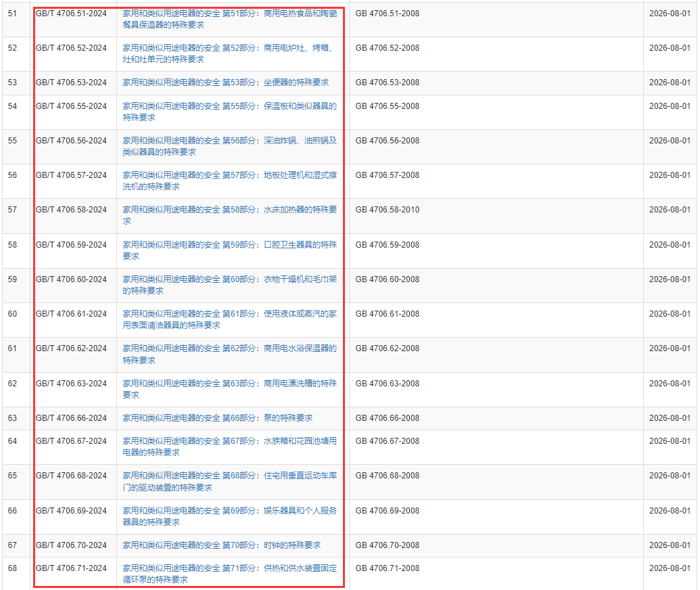The image size is (700, 590).
Task: Select the Part 58 水床加热器 standard link
Action: [229, 210]
